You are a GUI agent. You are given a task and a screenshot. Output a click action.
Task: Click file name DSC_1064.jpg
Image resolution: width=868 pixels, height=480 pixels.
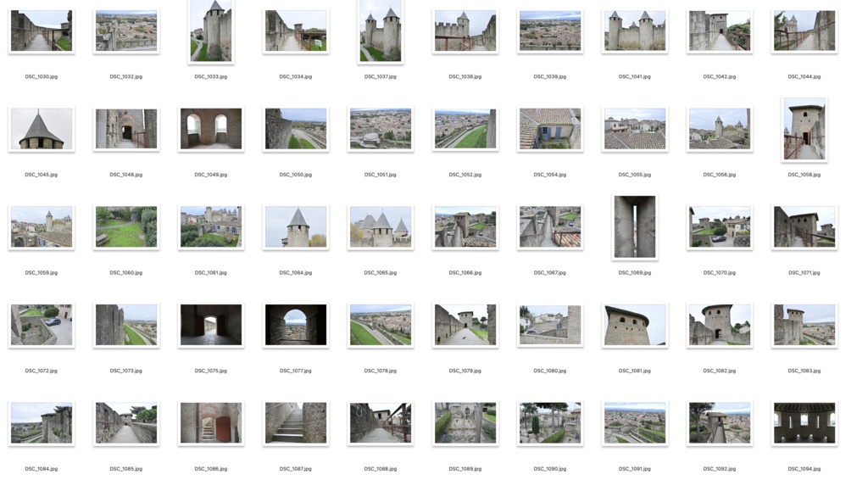(296, 273)
